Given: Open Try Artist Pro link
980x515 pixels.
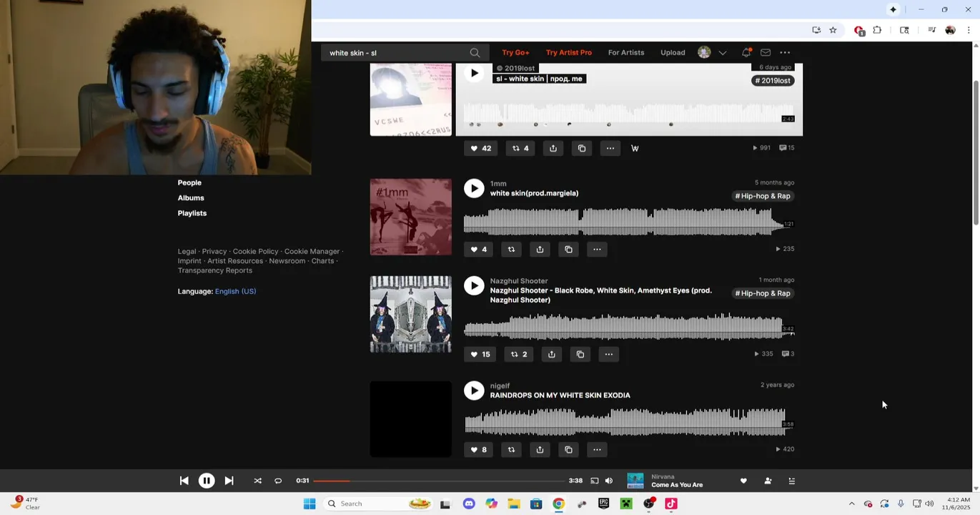Looking at the screenshot, I should 569,53.
